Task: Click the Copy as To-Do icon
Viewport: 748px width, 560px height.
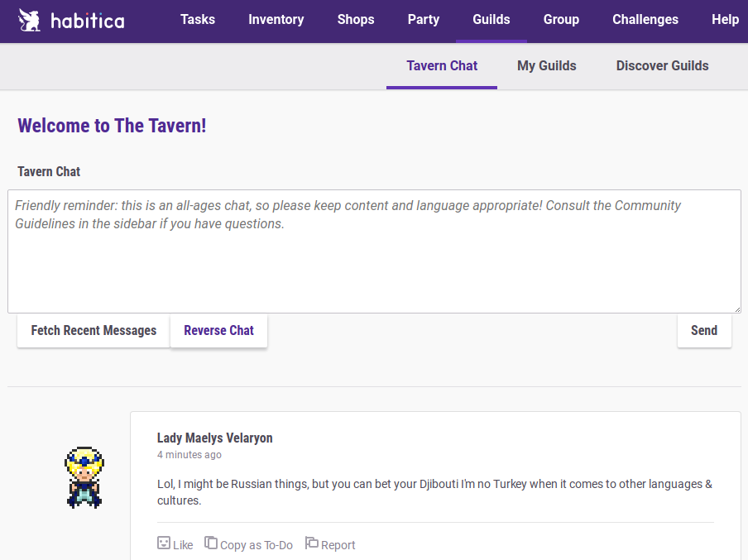Action: pyautogui.click(x=211, y=543)
